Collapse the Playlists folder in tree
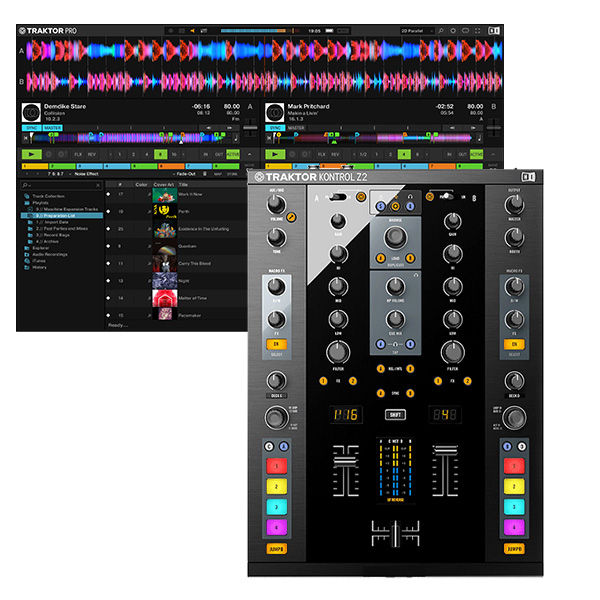Image resolution: width=600 pixels, height=600 pixels. point(27,202)
